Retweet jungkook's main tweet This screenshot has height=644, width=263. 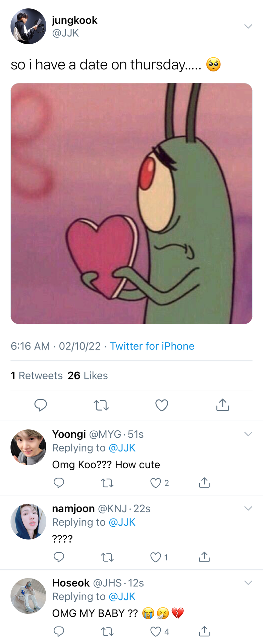click(x=101, y=405)
